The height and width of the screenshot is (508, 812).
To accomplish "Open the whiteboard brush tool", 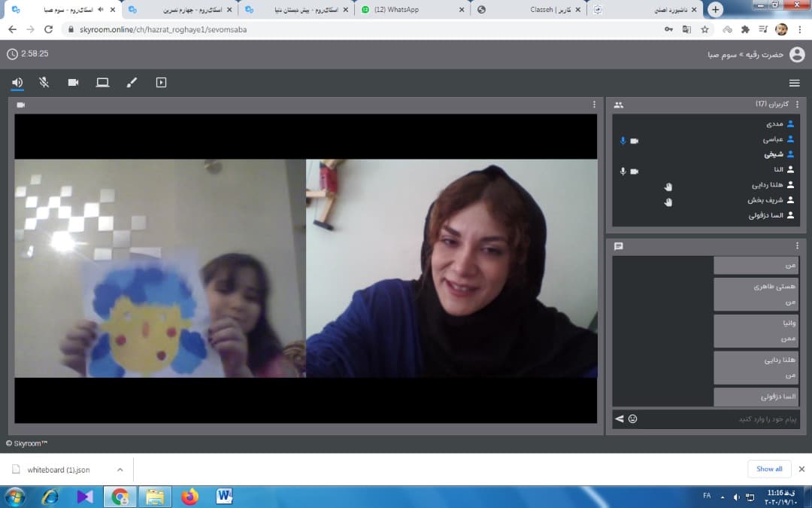I will (x=132, y=83).
